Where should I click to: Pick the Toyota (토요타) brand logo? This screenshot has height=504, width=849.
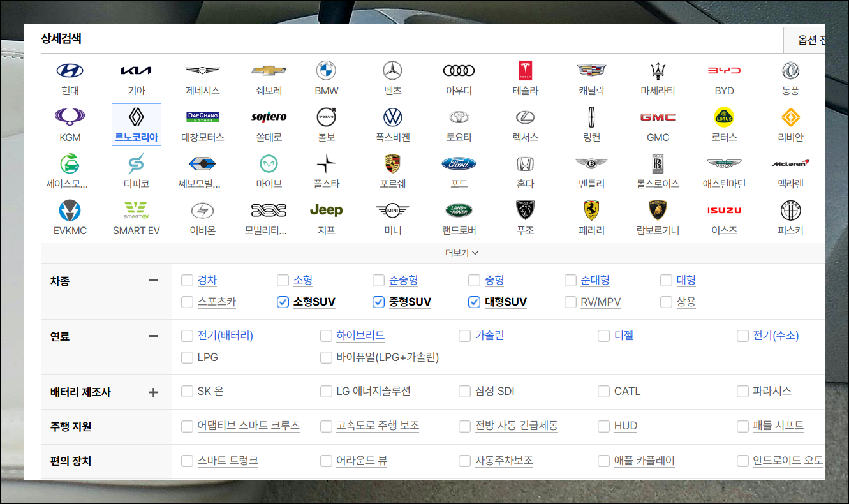459,117
